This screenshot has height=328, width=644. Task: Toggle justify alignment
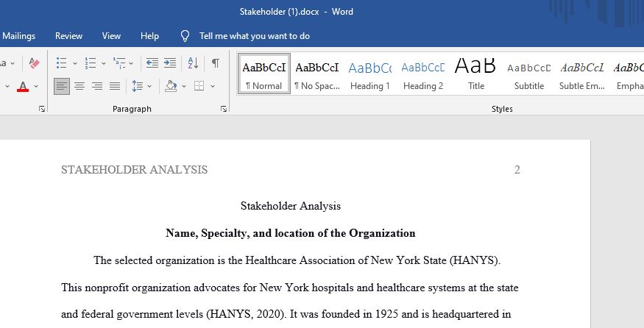(x=115, y=86)
